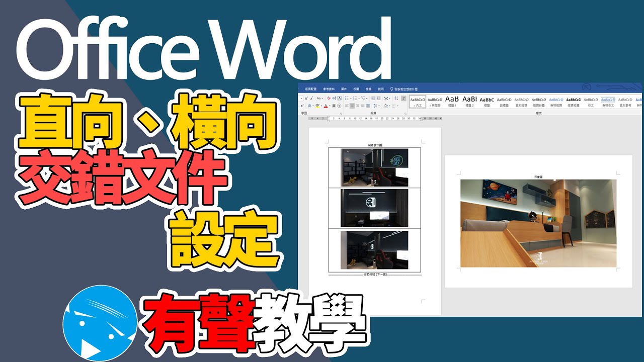
Task: Apply the 無間距 style
Action: pos(435,102)
